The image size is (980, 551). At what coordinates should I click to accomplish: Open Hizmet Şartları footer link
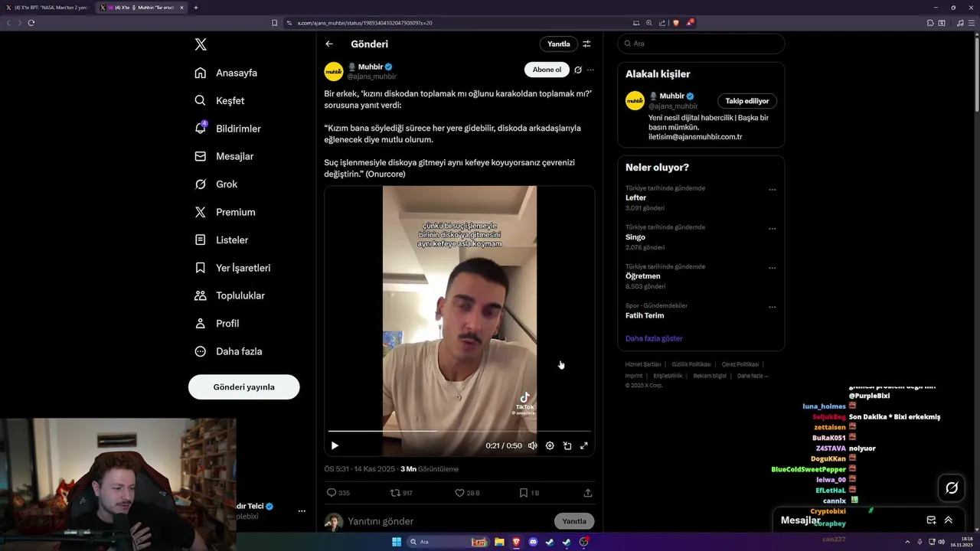pos(643,364)
